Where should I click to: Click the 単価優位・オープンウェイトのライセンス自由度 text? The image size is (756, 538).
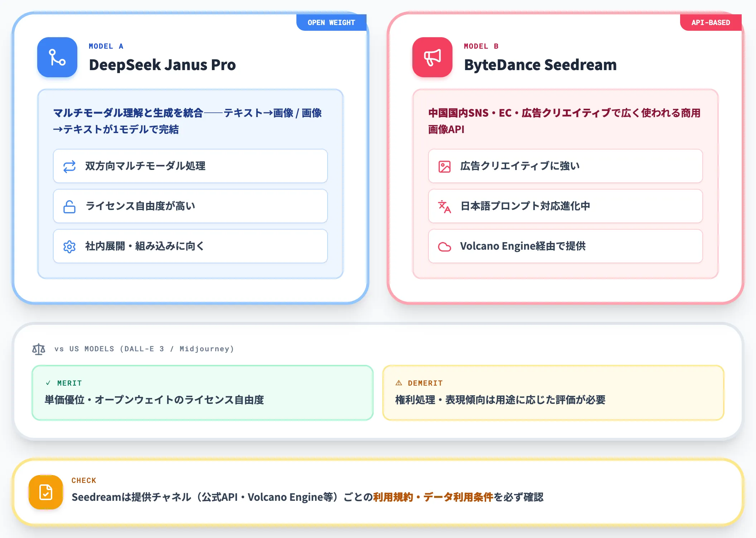[154, 400]
